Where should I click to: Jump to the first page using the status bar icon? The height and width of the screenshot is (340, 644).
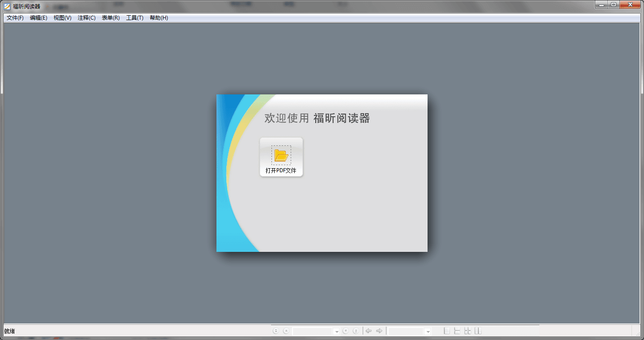[276, 331]
